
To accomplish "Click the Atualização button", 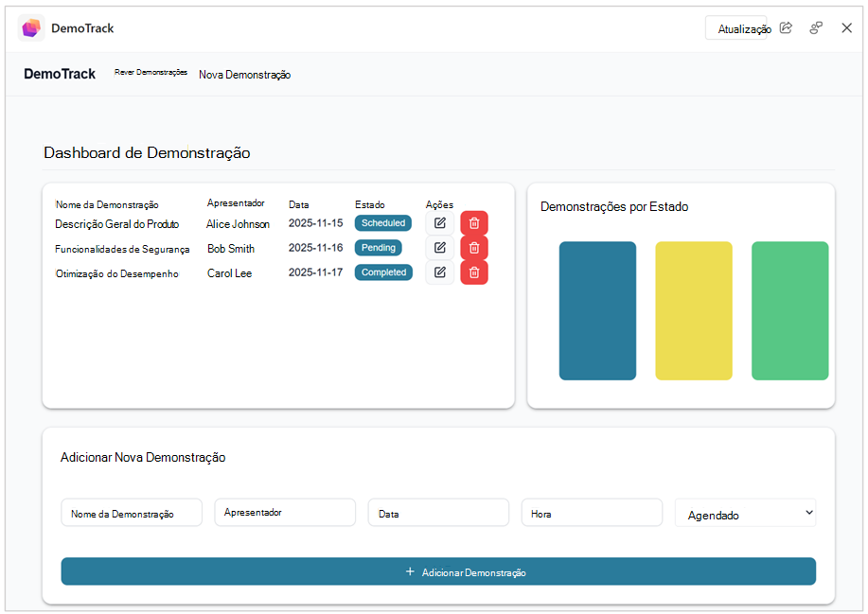I will click(x=736, y=27).
